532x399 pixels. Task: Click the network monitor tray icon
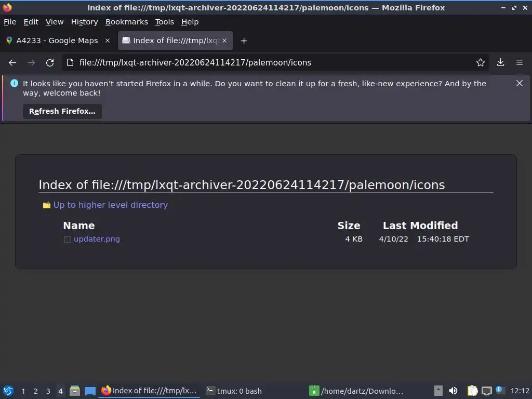coord(486,391)
